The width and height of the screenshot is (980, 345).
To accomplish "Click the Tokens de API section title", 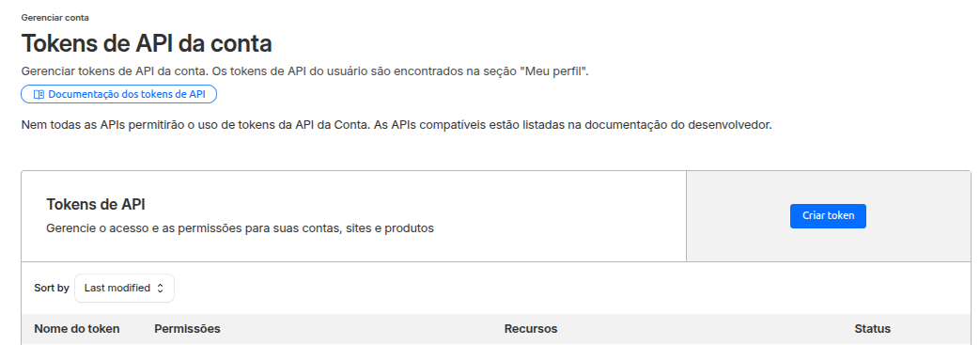I will coord(96,204).
